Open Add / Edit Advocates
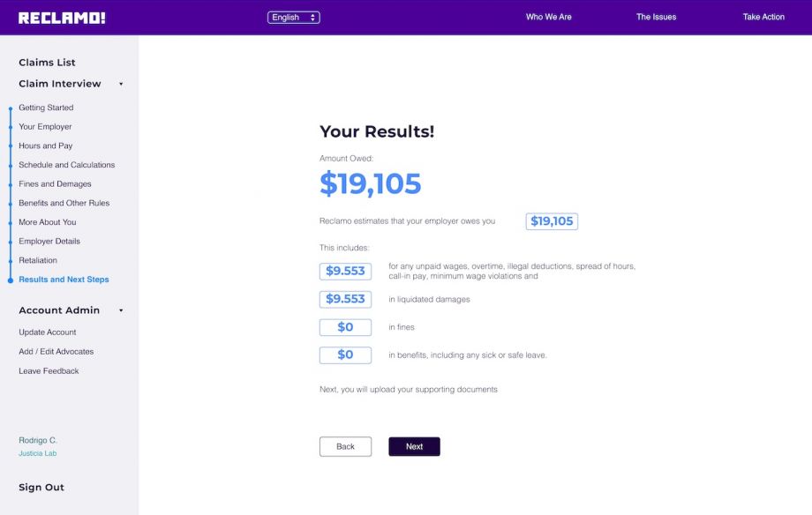This screenshot has width=812, height=515. pyautogui.click(x=56, y=352)
